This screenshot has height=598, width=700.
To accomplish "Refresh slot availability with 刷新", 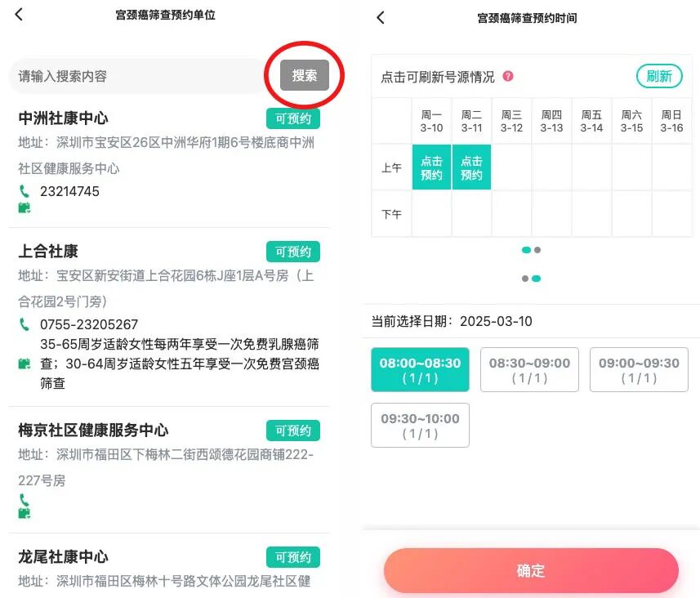I will point(659,76).
